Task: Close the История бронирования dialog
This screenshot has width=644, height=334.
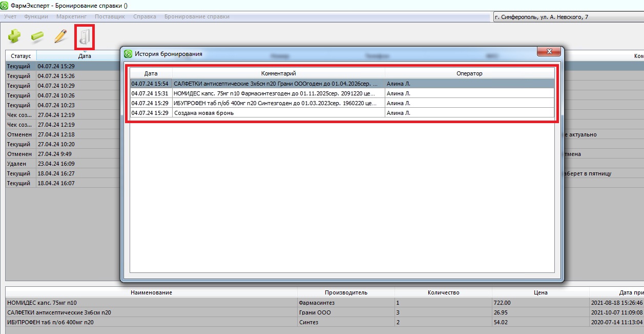Action: click(x=548, y=52)
